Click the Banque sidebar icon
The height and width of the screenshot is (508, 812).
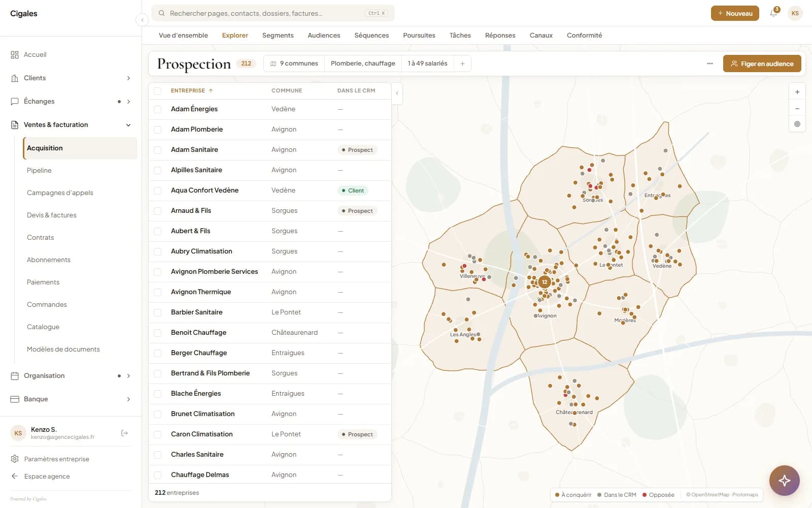pos(15,399)
